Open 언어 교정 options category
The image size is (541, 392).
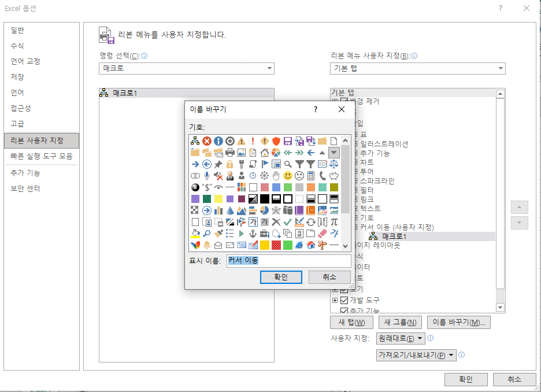click(x=42, y=61)
